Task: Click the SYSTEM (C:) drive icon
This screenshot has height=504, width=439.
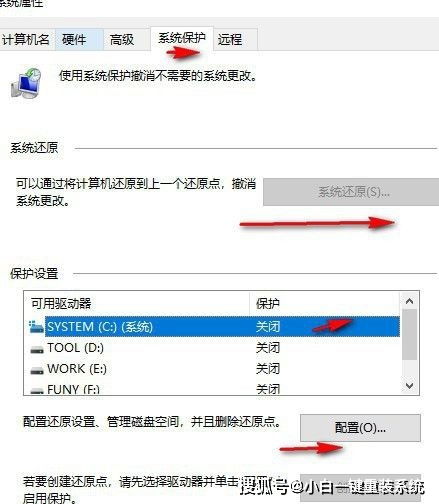Action: pos(36,327)
